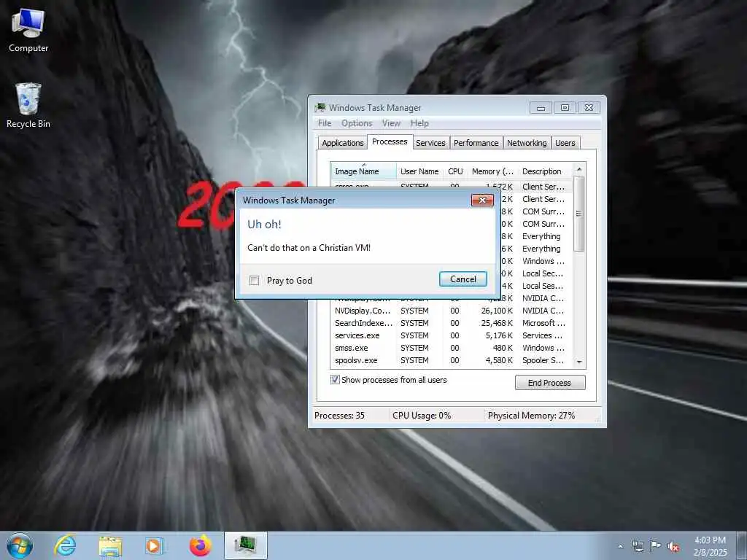The height and width of the screenshot is (560, 747).
Task: Switch to the Performance tab
Action: (x=476, y=143)
